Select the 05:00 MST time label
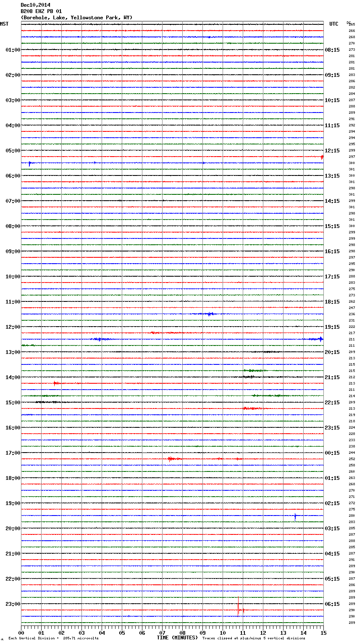Viewport: 357px width, 644px height. click(13, 151)
